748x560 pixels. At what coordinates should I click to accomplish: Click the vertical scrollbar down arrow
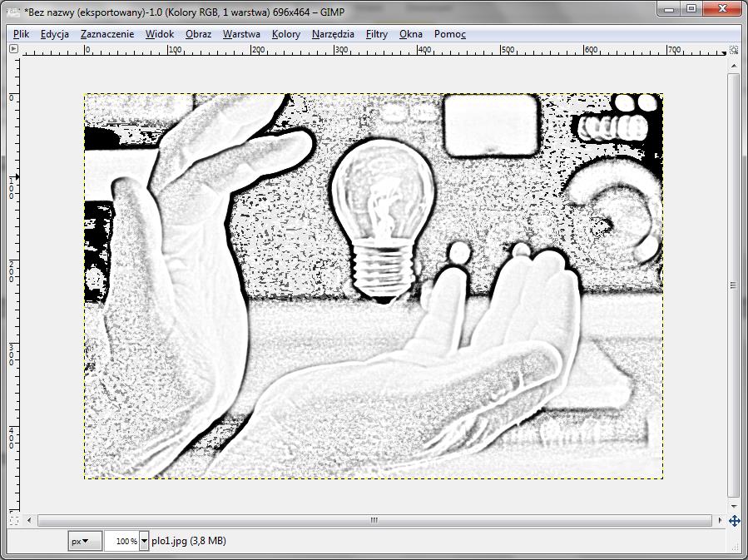point(734,506)
